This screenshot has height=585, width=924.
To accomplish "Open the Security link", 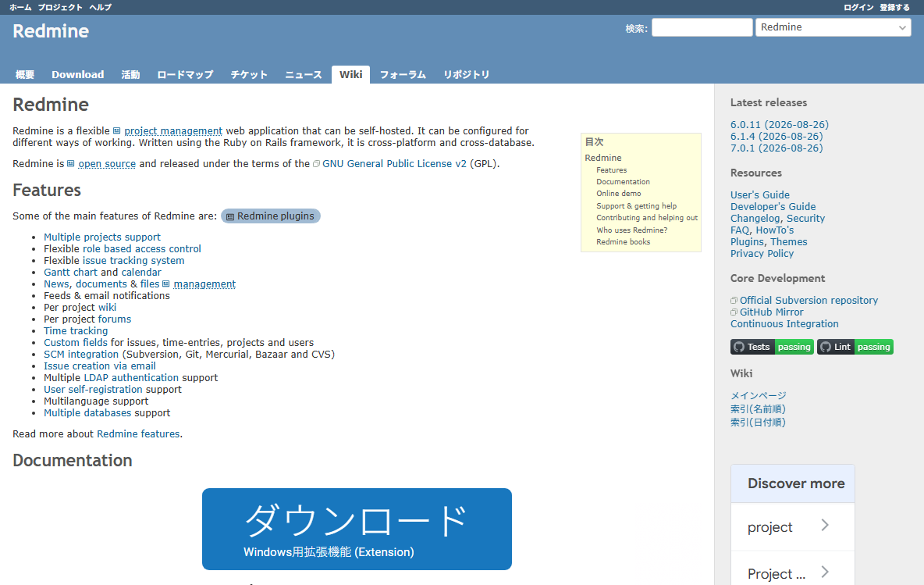I will click(805, 219).
